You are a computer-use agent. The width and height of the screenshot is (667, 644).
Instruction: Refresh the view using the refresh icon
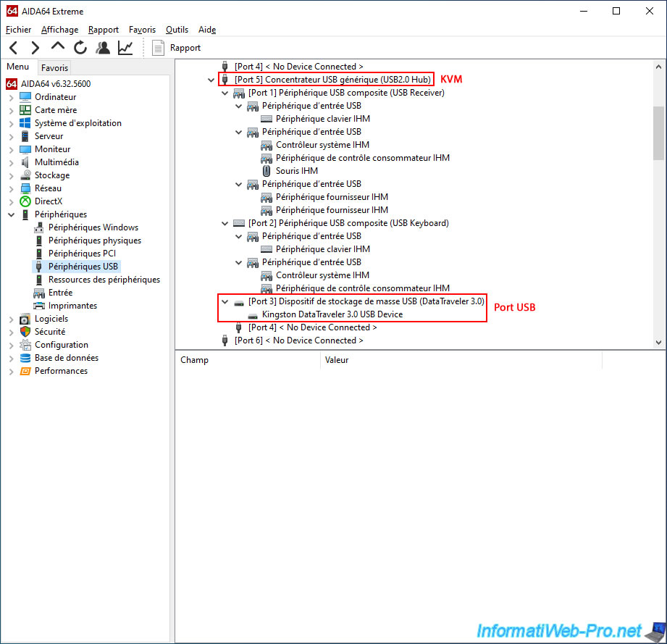coord(80,48)
